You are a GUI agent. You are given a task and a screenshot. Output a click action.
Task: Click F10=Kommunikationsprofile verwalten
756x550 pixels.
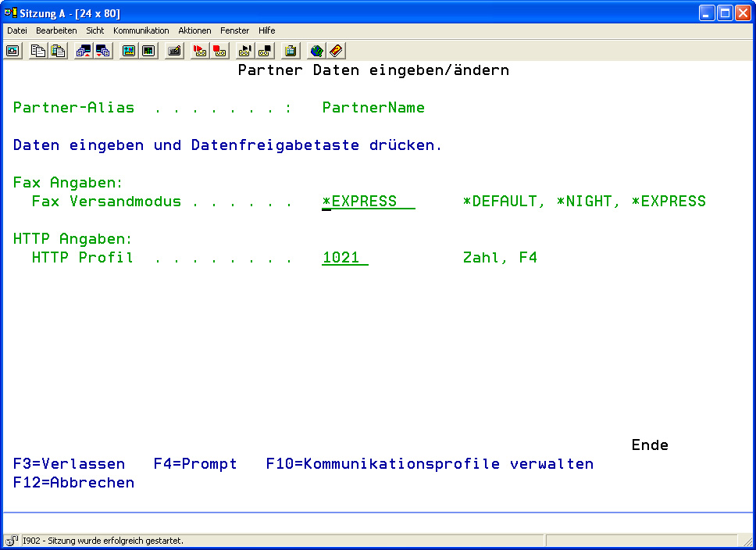tap(430, 464)
